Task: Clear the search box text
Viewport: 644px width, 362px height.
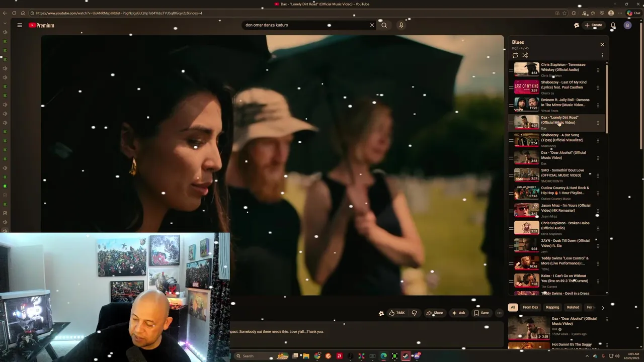Action: pos(372,25)
